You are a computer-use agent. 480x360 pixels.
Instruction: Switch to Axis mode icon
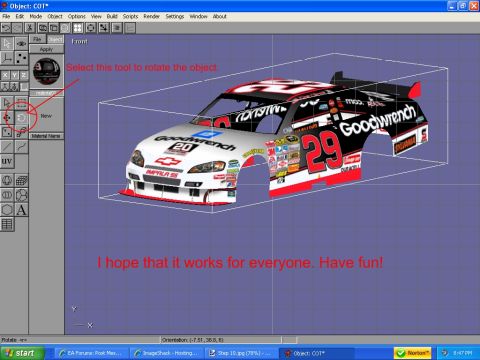click(7, 58)
